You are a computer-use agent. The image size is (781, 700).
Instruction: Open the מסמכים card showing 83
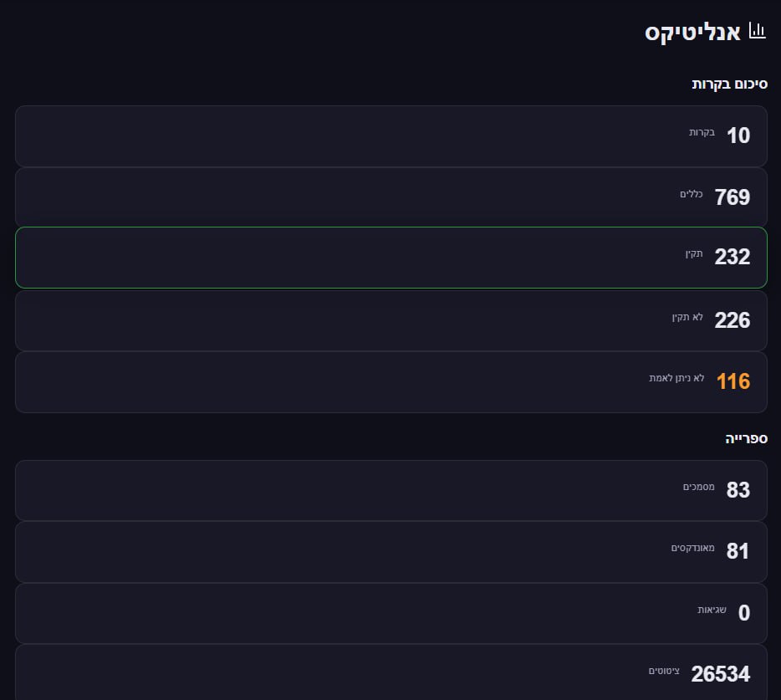tap(390, 490)
